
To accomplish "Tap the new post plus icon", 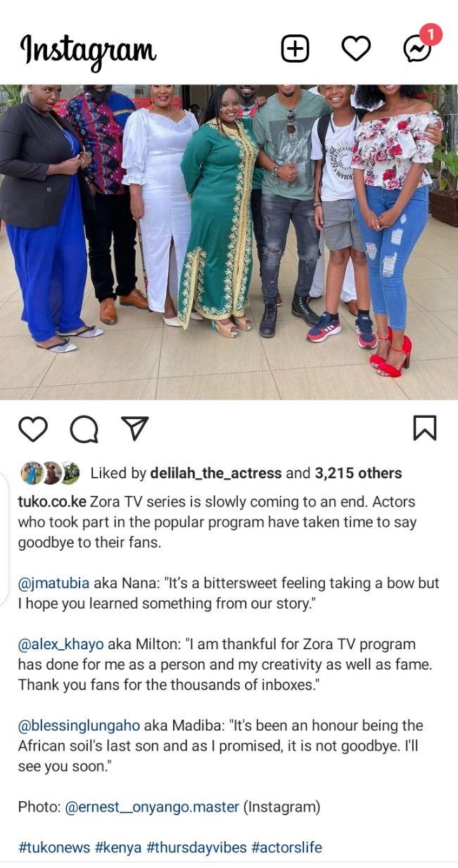I will (295, 49).
